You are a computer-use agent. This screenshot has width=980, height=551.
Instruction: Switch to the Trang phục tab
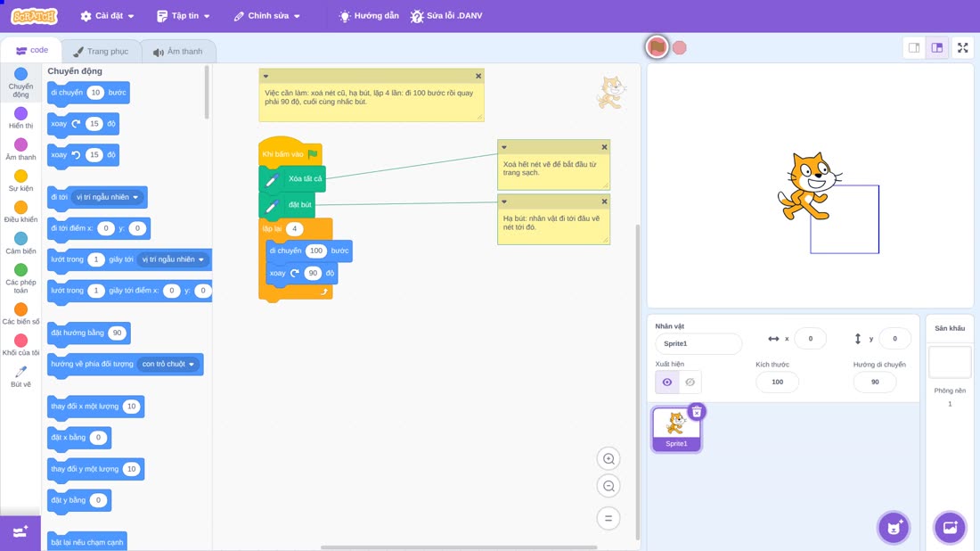tap(102, 52)
